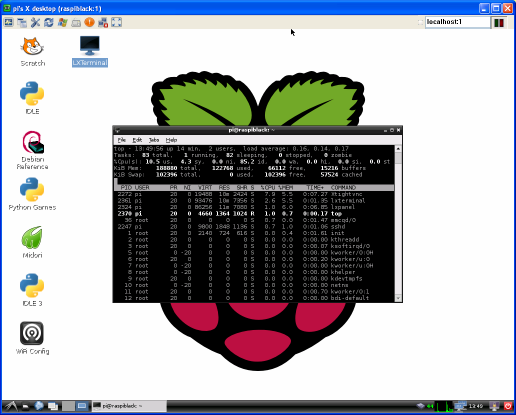Open the File menu in terminal
Viewport: 516px width, 415px height.
pyautogui.click(x=122, y=140)
